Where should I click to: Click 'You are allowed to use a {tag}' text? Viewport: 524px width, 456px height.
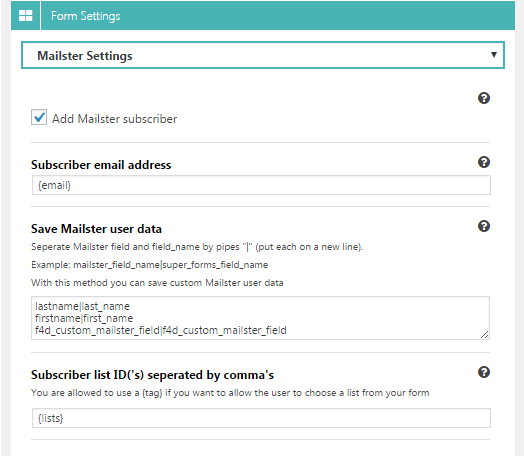tap(230, 393)
